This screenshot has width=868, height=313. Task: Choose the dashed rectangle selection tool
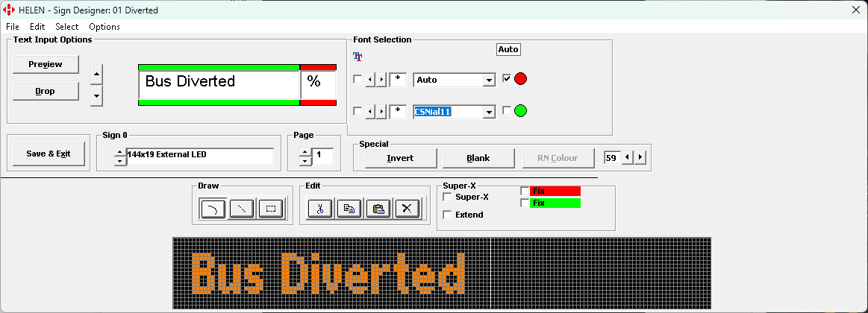(x=271, y=209)
